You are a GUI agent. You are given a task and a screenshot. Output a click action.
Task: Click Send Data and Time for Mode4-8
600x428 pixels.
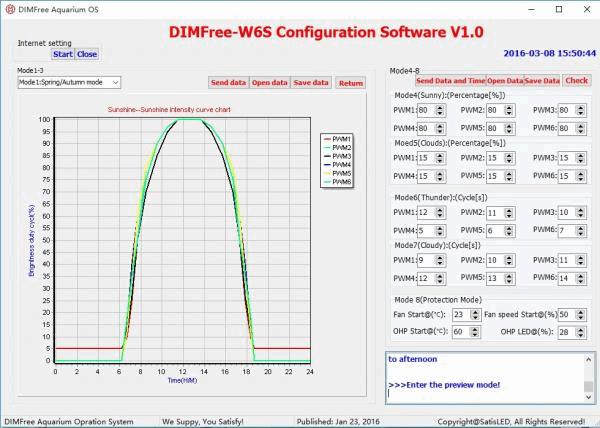click(x=451, y=81)
